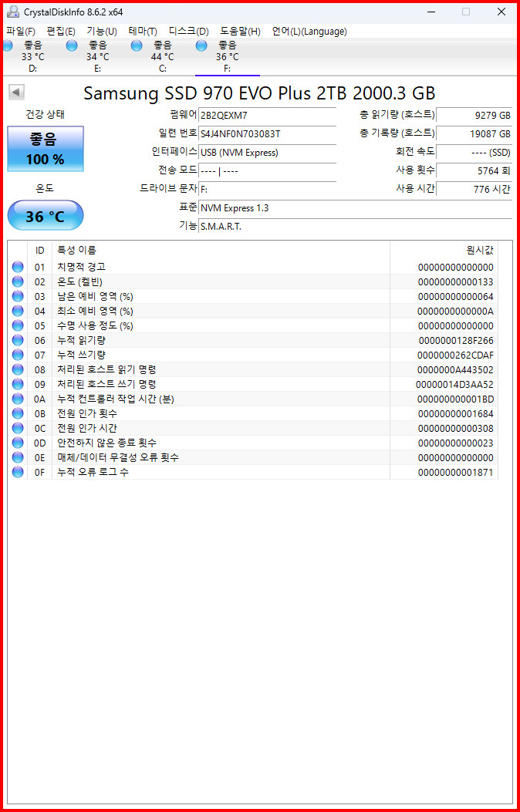Click status orb for 08 처리된 호스트 읽기 명령

[18, 369]
